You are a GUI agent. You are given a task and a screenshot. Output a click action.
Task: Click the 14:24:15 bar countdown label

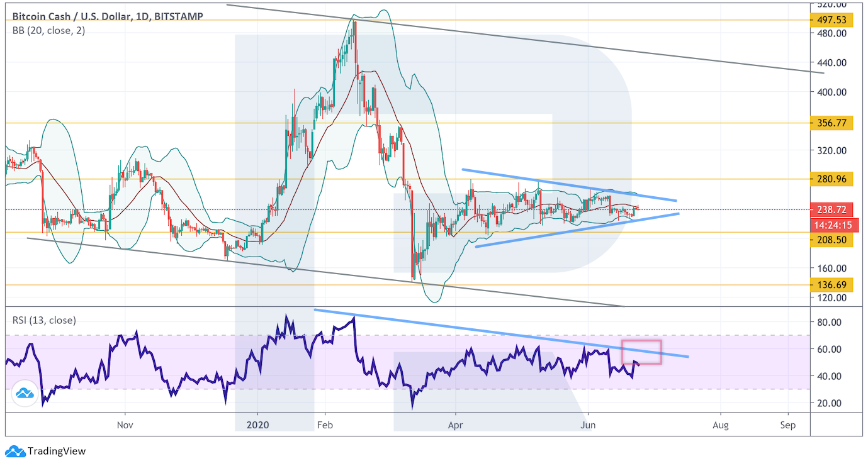point(836,225)
